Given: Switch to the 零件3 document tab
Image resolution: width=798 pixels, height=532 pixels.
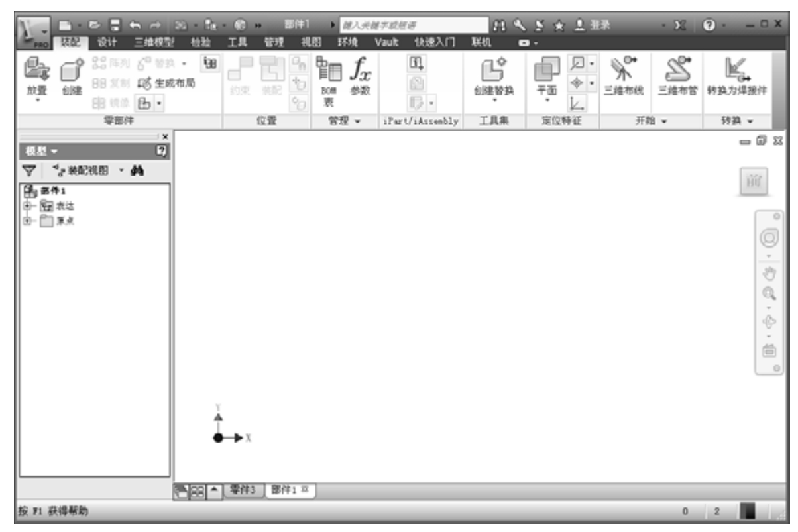Looking at the screenshot, I should [x=243, y=490].
